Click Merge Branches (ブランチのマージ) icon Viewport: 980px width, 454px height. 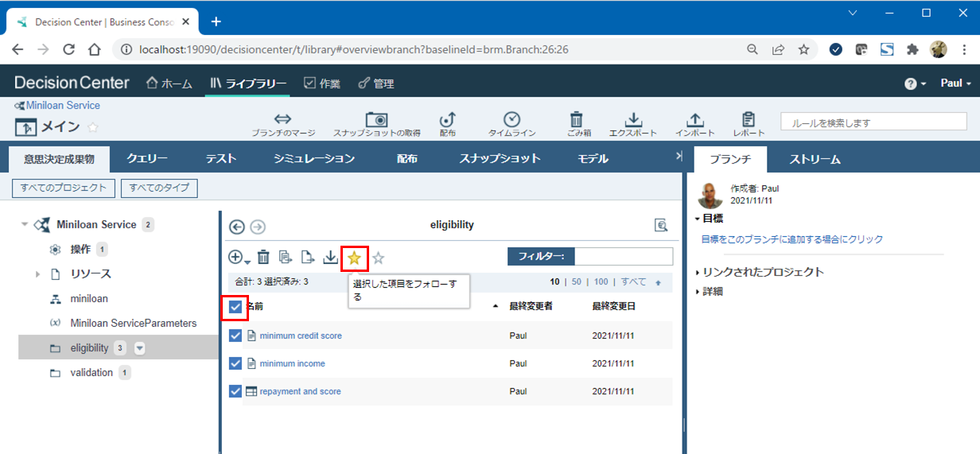click(x=283, y=124)
